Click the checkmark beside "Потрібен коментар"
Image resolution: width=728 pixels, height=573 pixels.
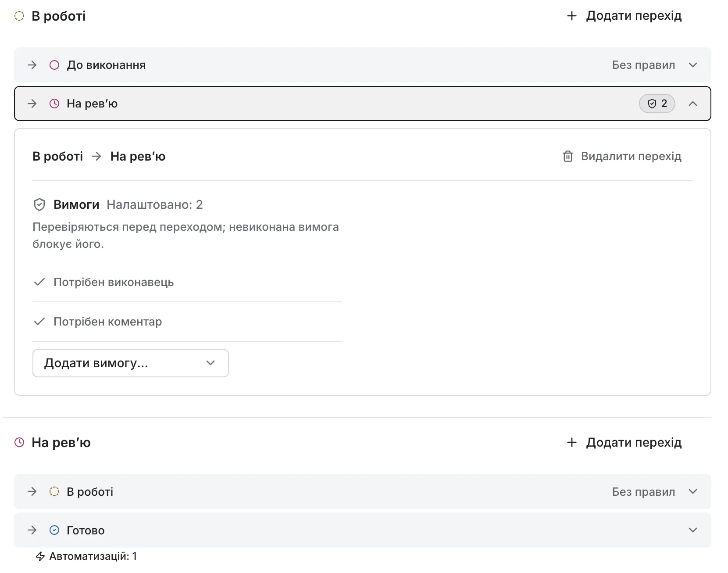[39, 321]
